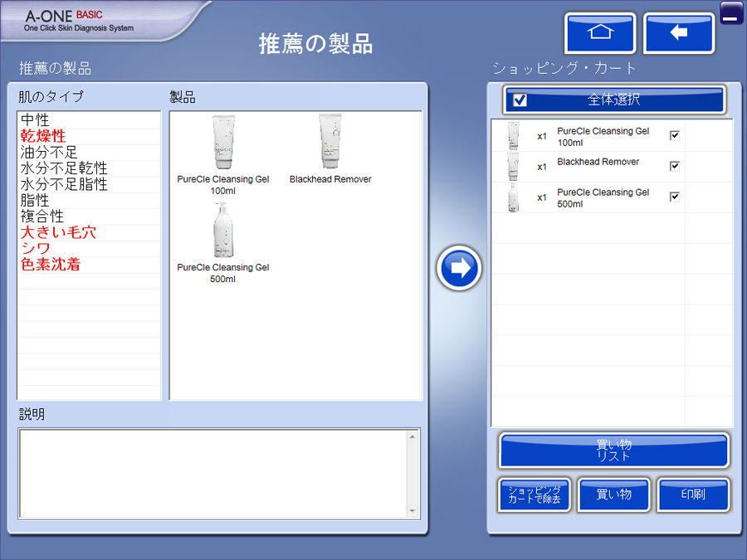Select skin type 乾燥性
This screenshot has height=560, width=747.
(x=89, y=136)
